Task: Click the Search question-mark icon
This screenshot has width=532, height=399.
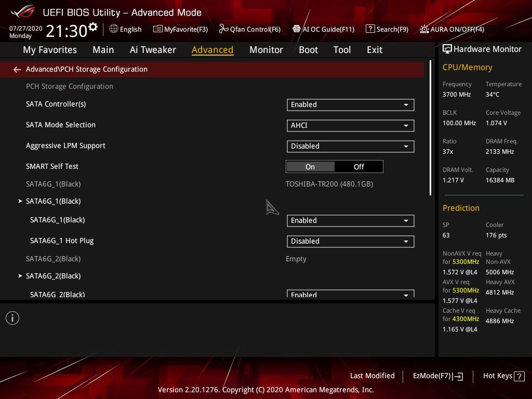Action: [x=370, y=29]
